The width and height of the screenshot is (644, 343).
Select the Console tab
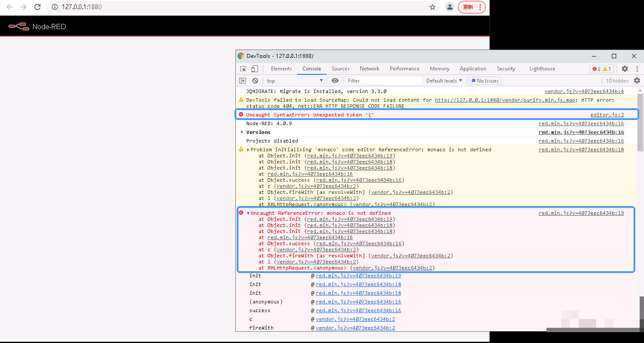[312, 69]
